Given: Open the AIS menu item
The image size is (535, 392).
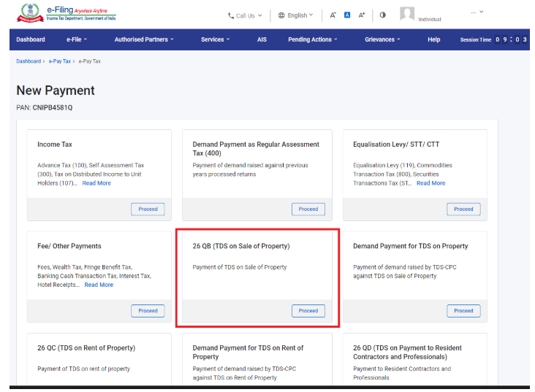Looking at the screenshot, I should click(262, 39).
